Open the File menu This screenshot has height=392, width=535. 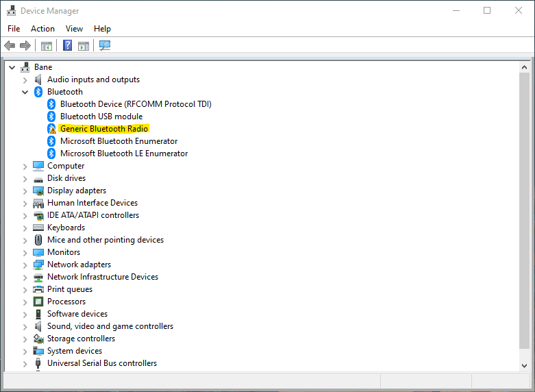pyautogui.click(x=14, y=29)
